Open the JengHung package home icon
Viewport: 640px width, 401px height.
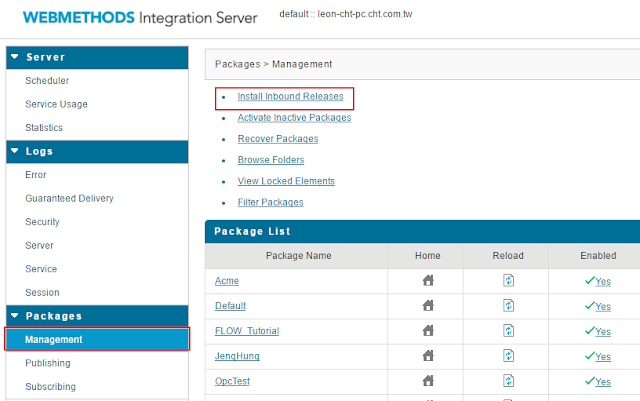[x=428, y=356]
